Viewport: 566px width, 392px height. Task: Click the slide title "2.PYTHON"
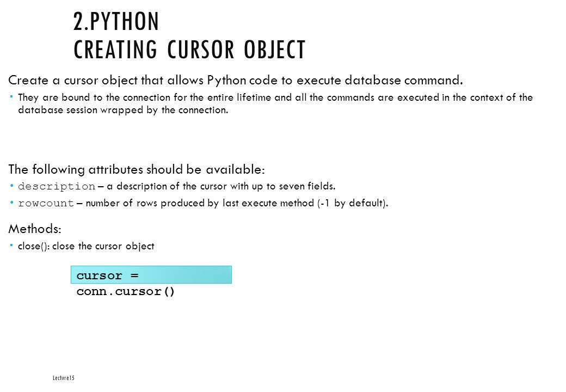(x=116, y=21)
